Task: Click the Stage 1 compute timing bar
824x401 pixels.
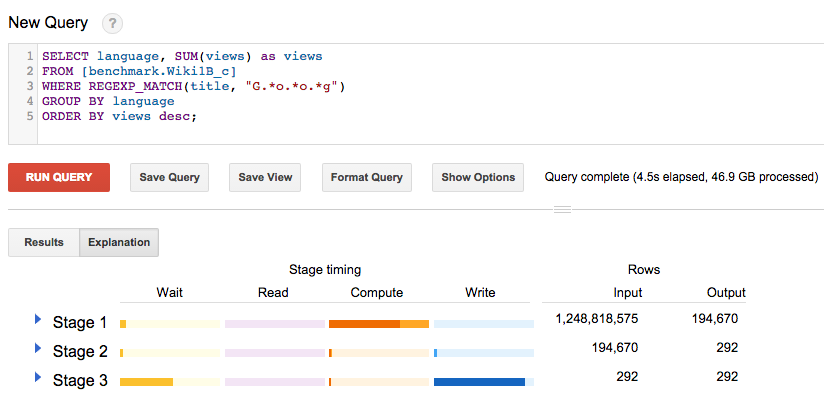Action: pyautogui.click(x=379, y=324)
